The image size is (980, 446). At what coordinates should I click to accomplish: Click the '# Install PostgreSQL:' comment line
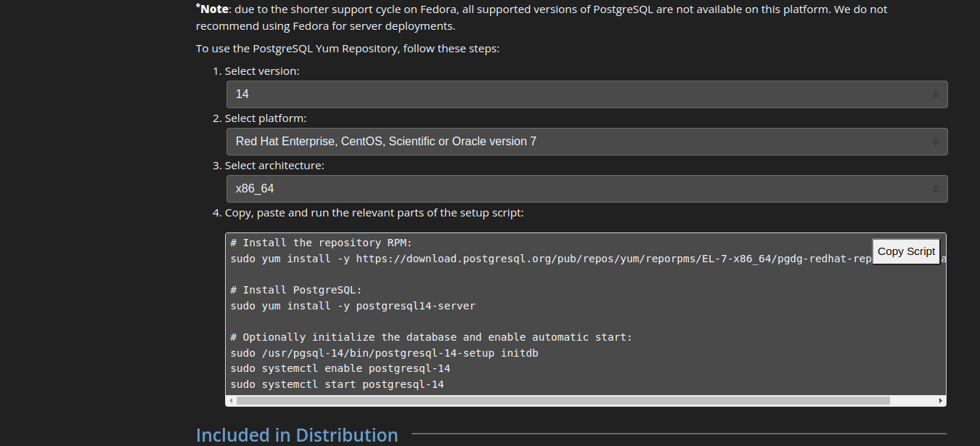pyautogui.click(x=295, y=290)
